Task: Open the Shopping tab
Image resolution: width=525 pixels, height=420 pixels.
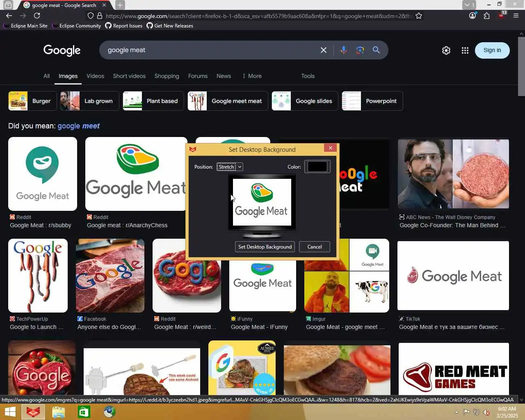Action: 167,76
